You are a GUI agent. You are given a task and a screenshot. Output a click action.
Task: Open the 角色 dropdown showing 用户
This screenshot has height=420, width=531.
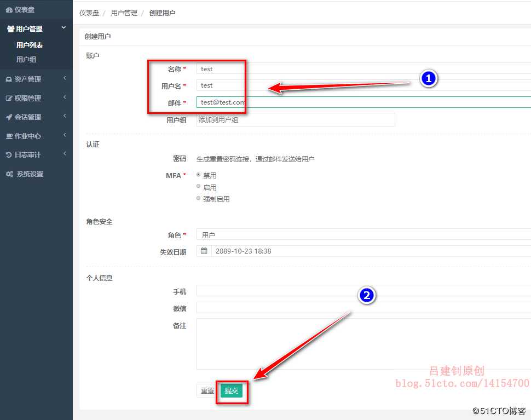click(x=363, y=234)
